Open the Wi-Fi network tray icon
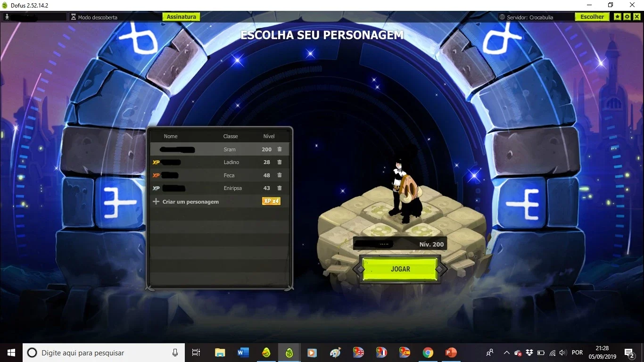 click(x=553, y=353)
